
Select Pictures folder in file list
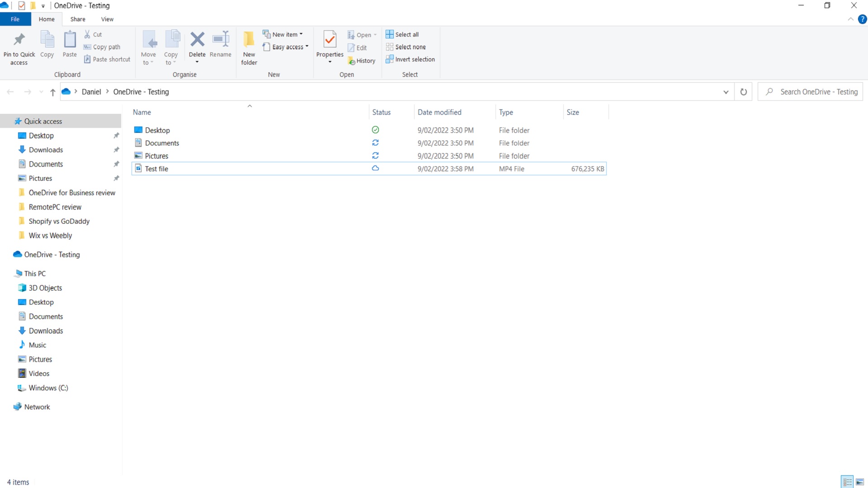tap(369, 156)
